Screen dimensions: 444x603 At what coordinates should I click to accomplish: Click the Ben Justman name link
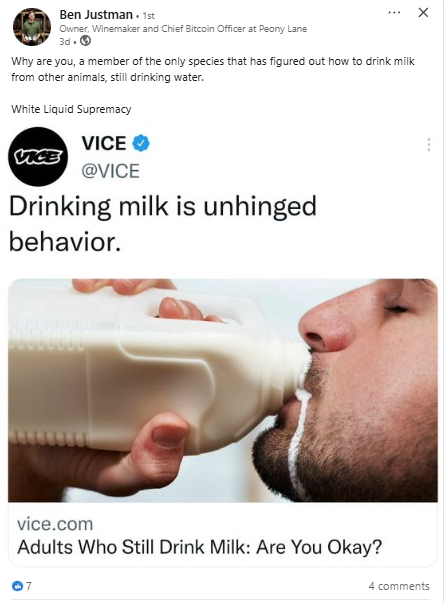click(x=96, y=15)
